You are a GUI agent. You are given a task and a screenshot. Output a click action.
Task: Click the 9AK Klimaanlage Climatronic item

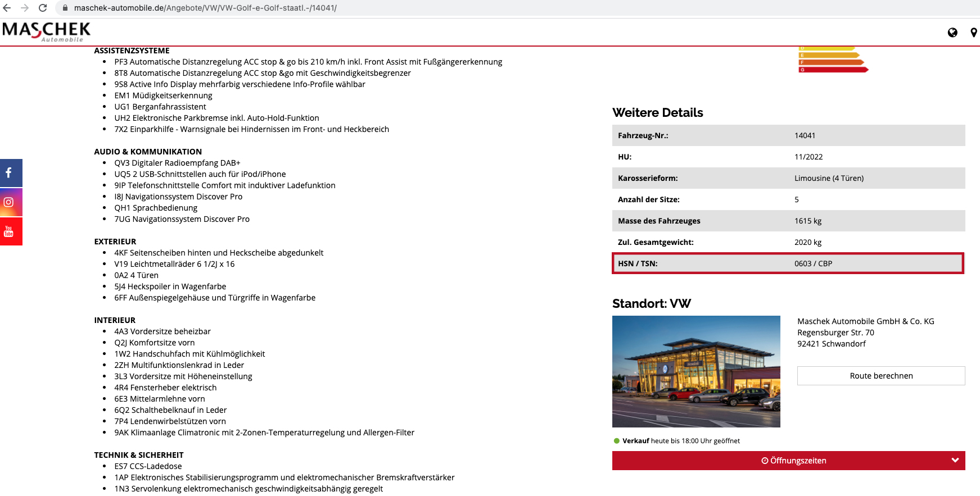pyautogui.click(x=264, y=433)
